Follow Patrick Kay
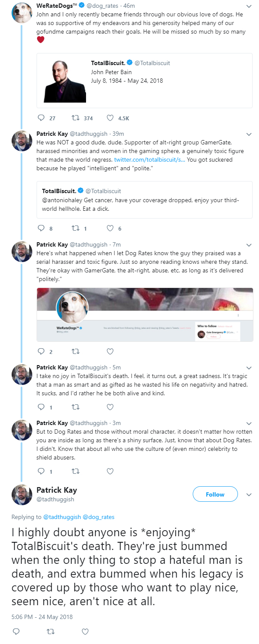The image size is (259, 644). 215,494
